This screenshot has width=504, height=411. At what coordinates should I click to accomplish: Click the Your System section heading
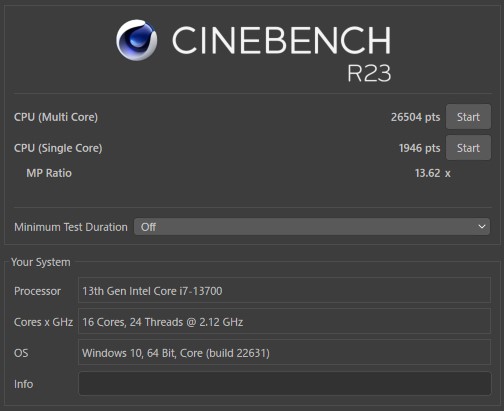click(41, 262)
